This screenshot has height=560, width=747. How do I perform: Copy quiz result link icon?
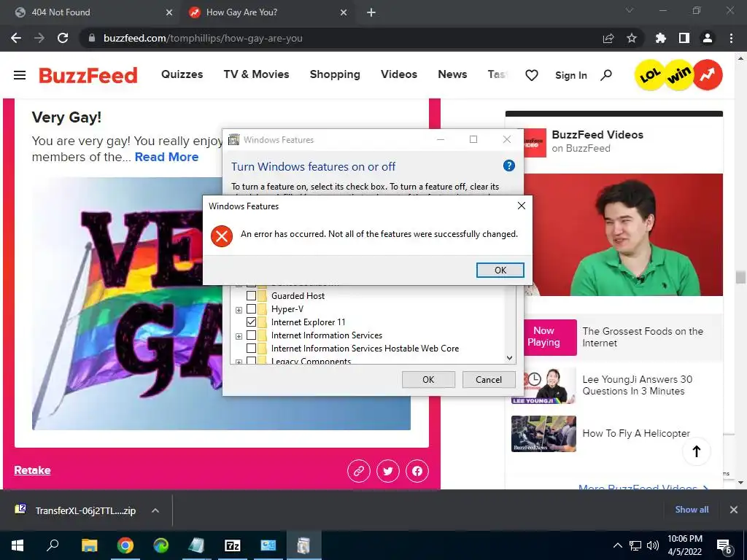[359, 471]
